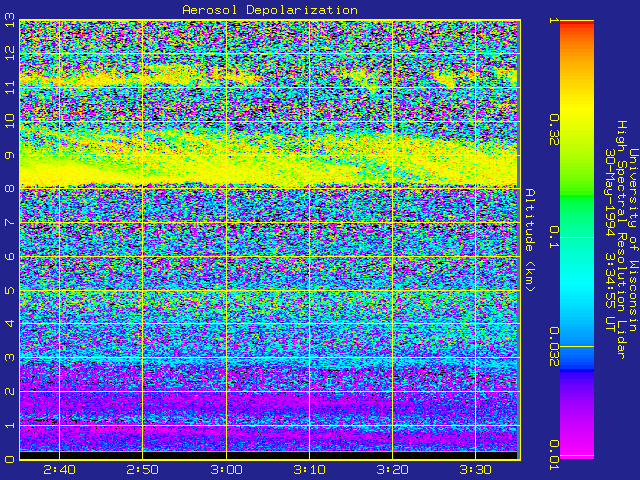Click the 2:50 time axis label
Screen dimensions: 640x480
pyautogui.click(x=142, y=469)
